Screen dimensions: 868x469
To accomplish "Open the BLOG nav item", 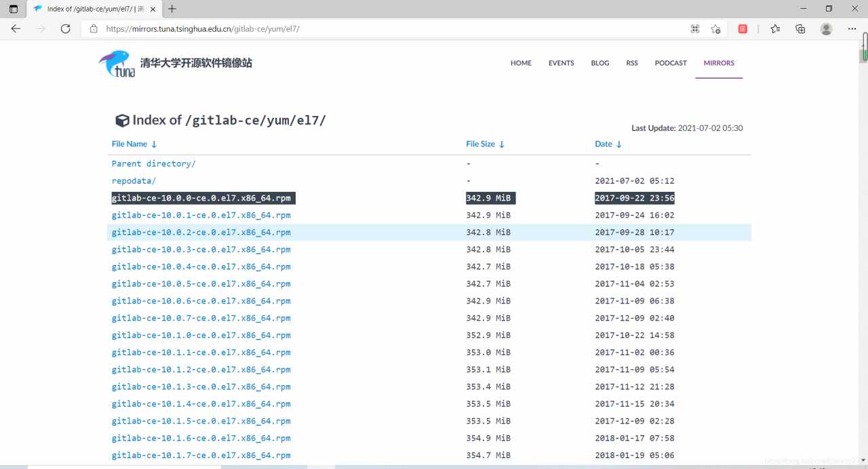I will 600,63.
